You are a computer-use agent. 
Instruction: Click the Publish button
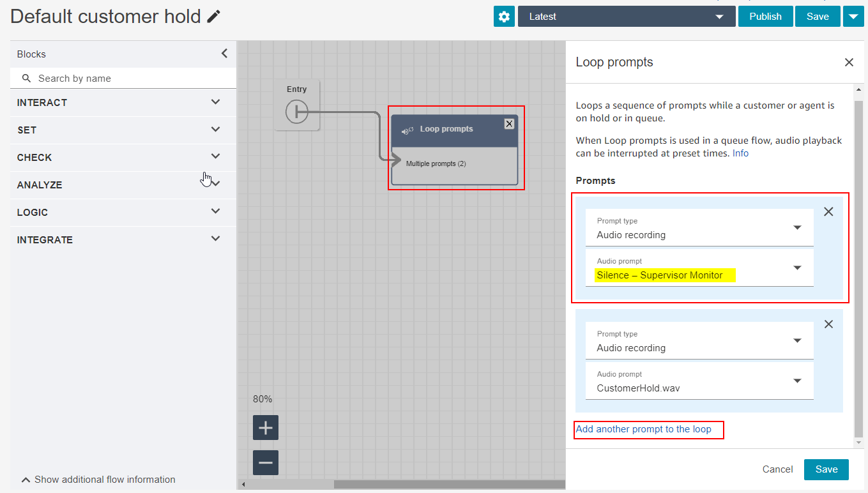(x=765, y=17)
